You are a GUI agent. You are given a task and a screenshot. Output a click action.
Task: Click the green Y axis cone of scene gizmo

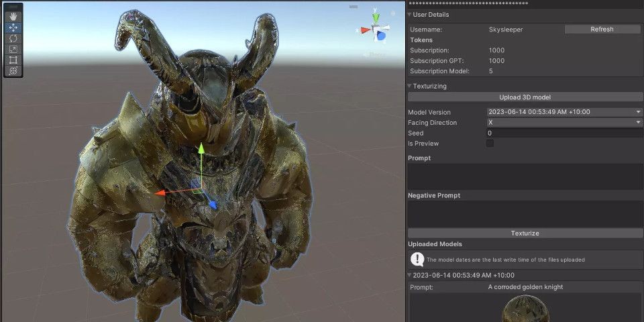[376, 17]
